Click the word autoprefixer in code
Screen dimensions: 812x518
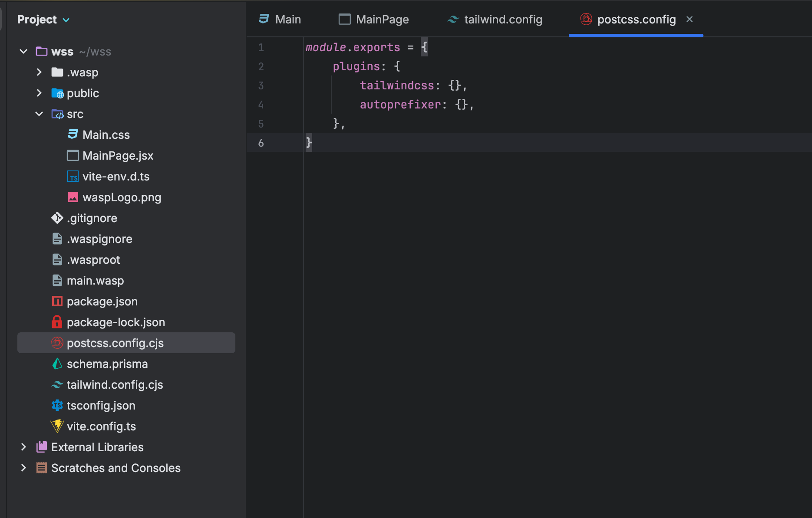click(x=400, y=105)
